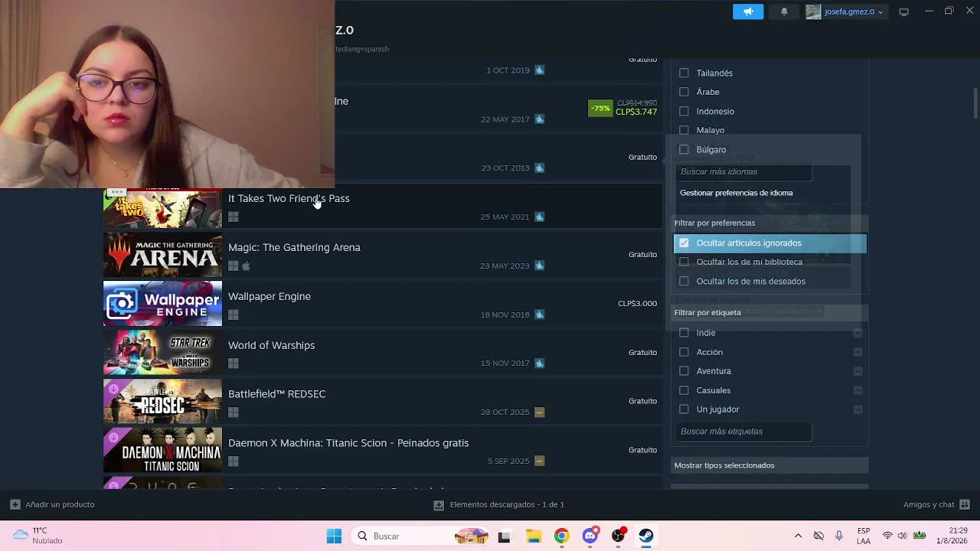Exclude the Aventura tag using its minus icon
Screen dimensions: 980x551
[857, 371]
